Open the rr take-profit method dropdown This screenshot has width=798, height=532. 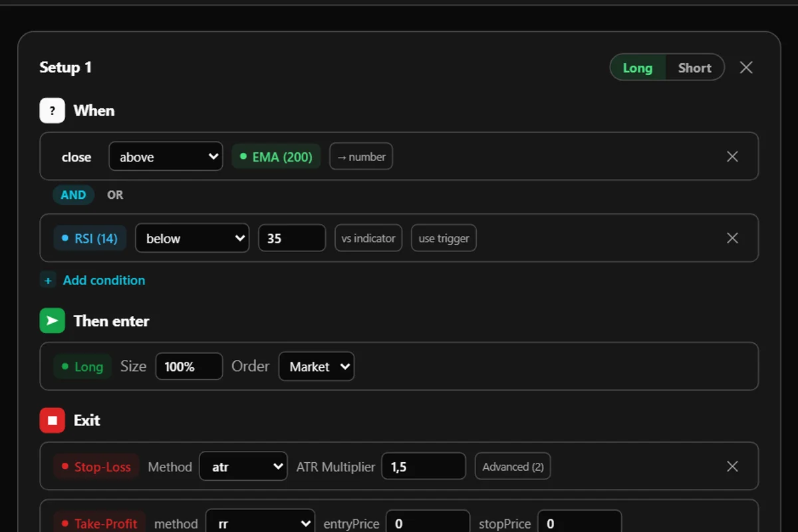260,523
